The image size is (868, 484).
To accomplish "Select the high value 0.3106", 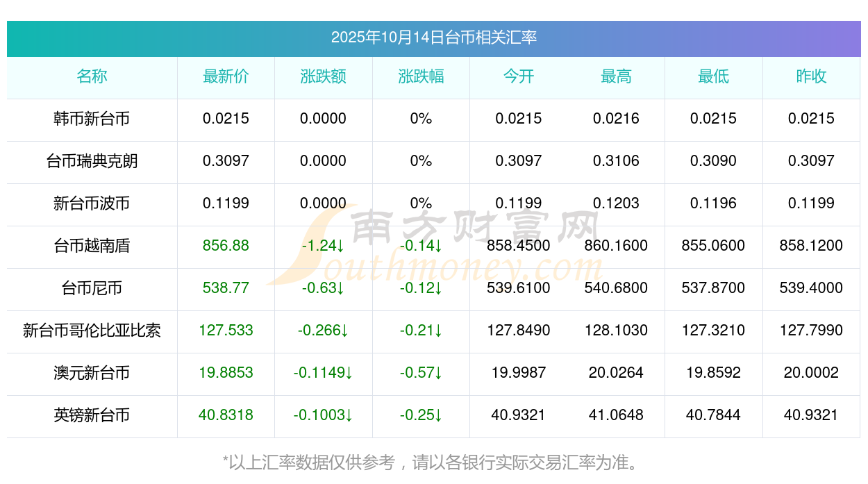I will pos(616,161).
